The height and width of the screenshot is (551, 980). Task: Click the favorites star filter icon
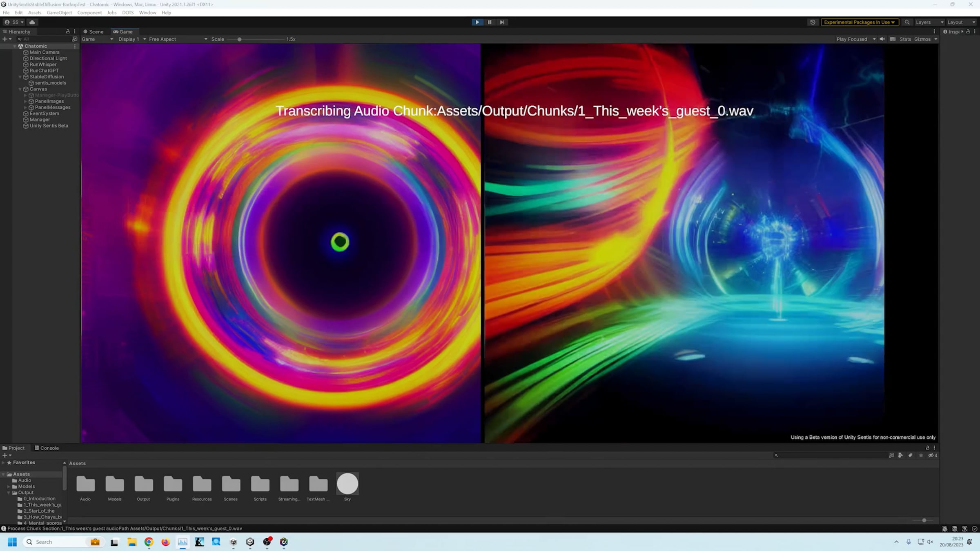(921, 455)
